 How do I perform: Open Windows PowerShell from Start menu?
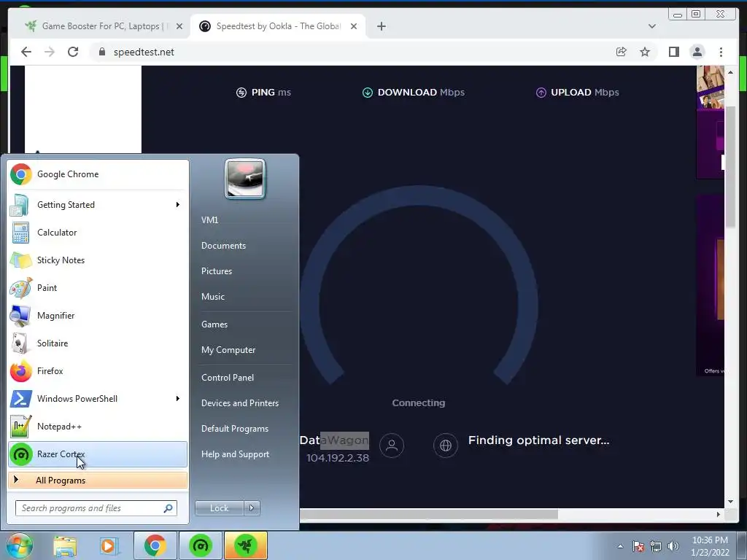tap(98, 399)
